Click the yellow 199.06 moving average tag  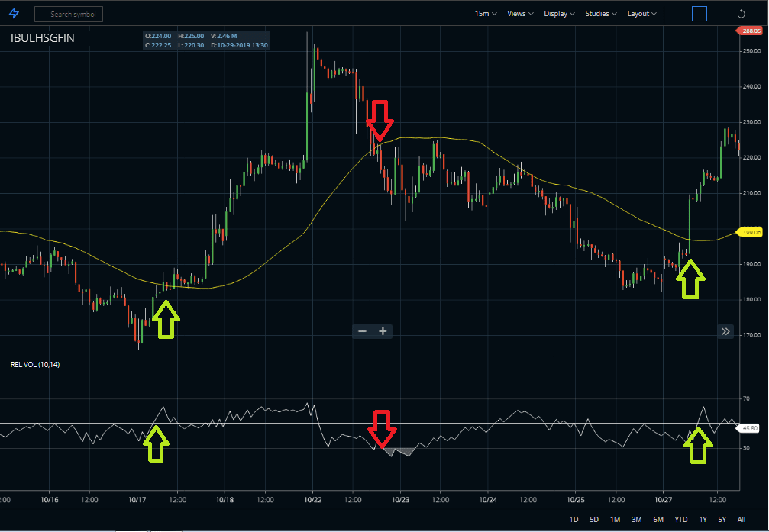point(751,232)
